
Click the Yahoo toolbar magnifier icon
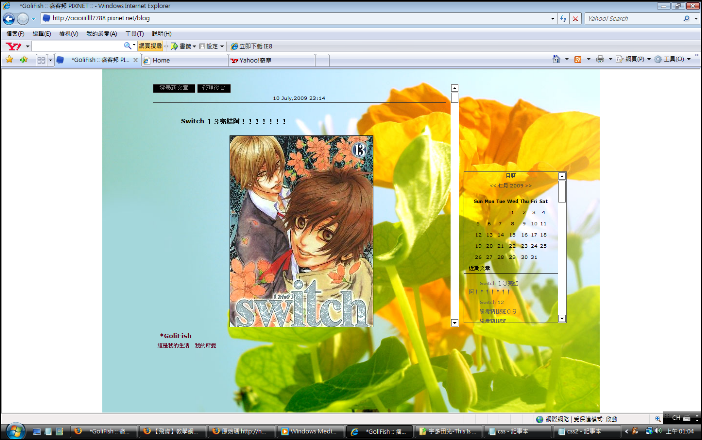(128, 46)
